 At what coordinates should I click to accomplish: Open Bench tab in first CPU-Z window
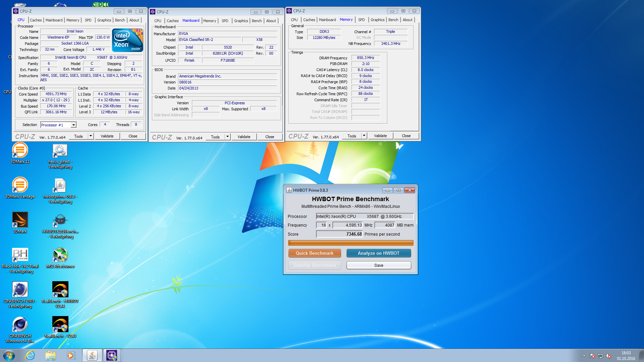point(120,20)
